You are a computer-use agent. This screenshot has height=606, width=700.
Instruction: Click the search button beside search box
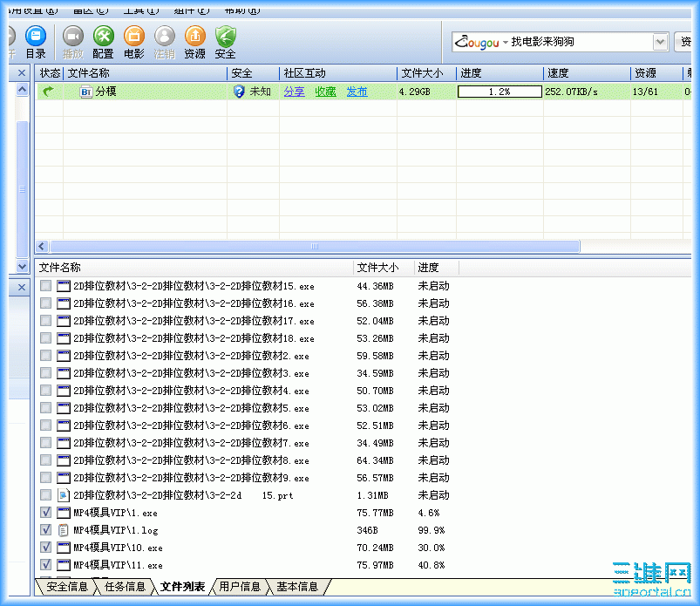click(684, 42)
